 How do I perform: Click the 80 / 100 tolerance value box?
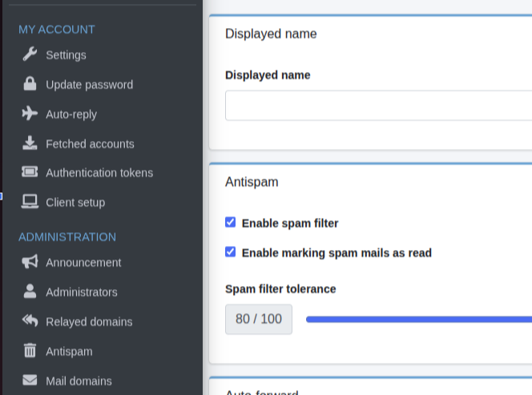click(259, 320)
